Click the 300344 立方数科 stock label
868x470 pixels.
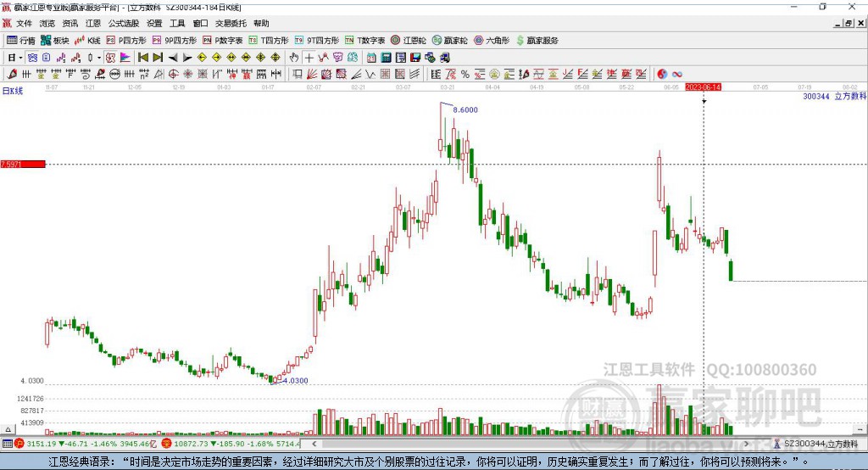click(834, 96)
